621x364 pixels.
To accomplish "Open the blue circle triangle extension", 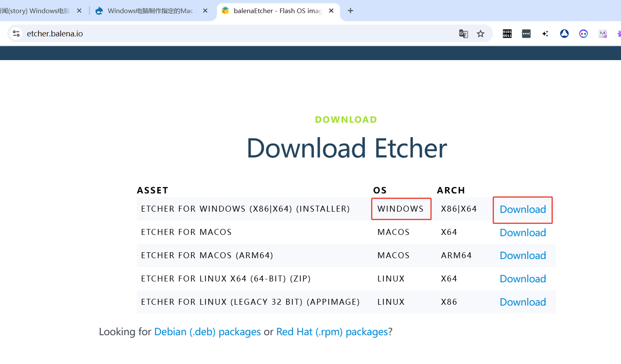I will point(564,33).
